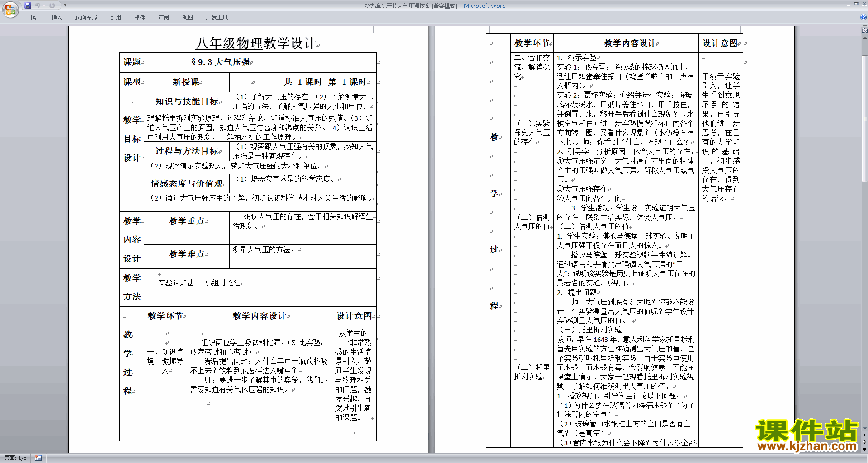868x463 pixels.
Task: Open the 邮件 ribbon tab
Action: [x=140, y=18]
